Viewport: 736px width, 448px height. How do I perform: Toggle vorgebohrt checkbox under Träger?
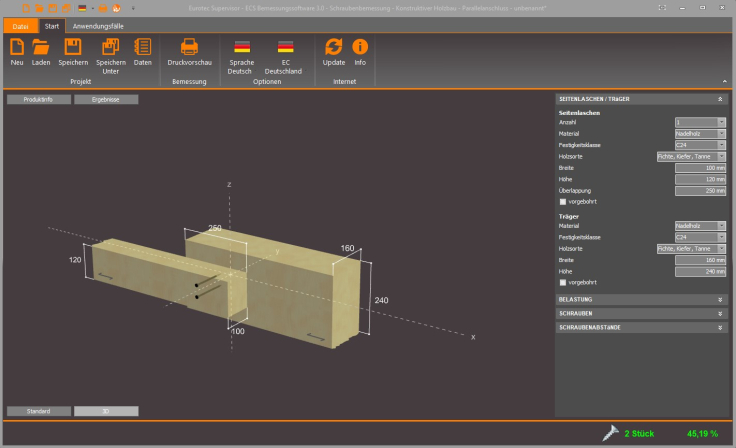pyautogui.click(x=563, y=282)
